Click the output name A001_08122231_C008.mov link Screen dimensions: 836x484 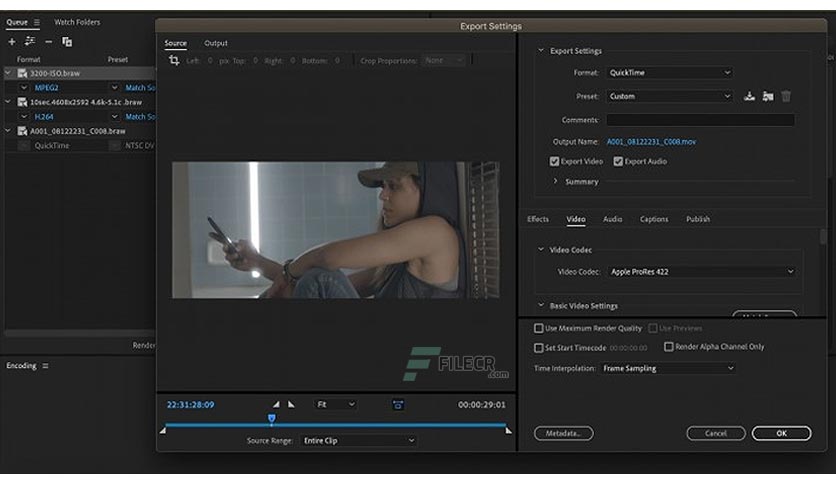[651, 142]
